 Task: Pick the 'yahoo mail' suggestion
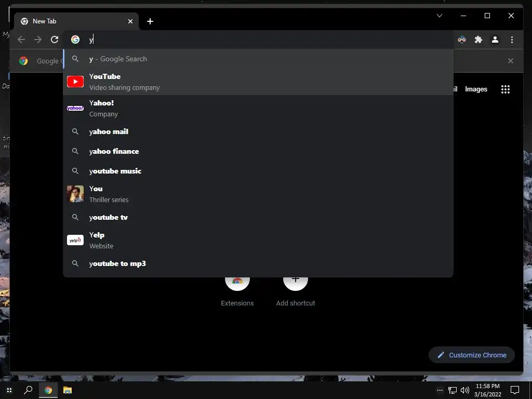pos(258,131)
